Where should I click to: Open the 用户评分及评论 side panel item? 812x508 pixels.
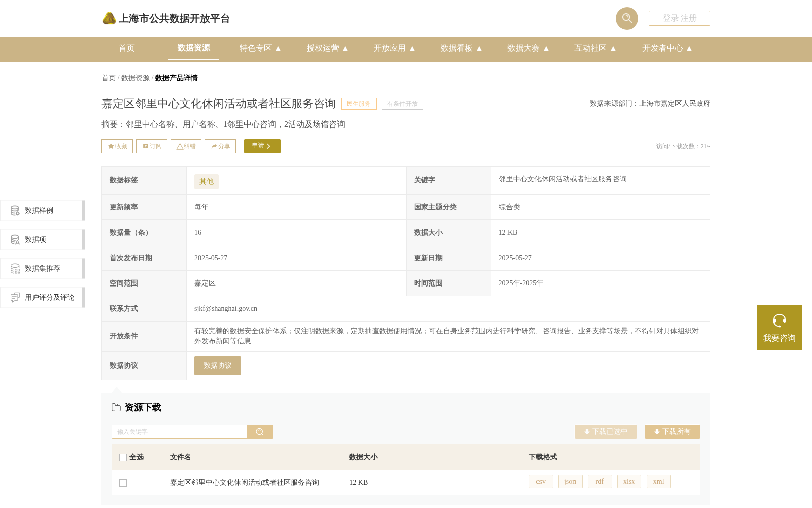(x=43, y=297)
